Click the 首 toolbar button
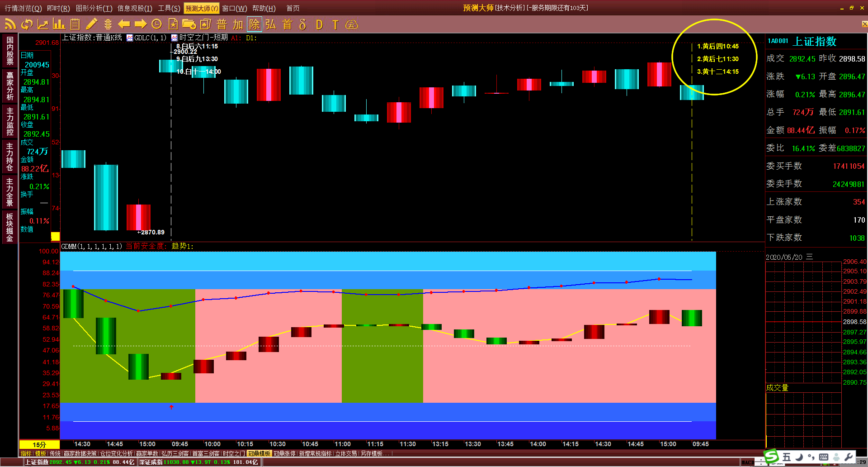Screen dimensions: 868x467 pyautogui.click(x=287, y=24)
